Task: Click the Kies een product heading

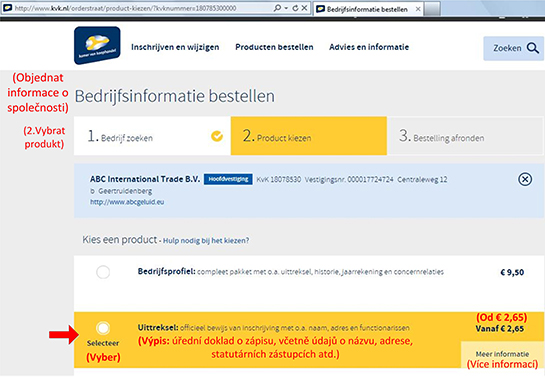Action: [120, 240]
